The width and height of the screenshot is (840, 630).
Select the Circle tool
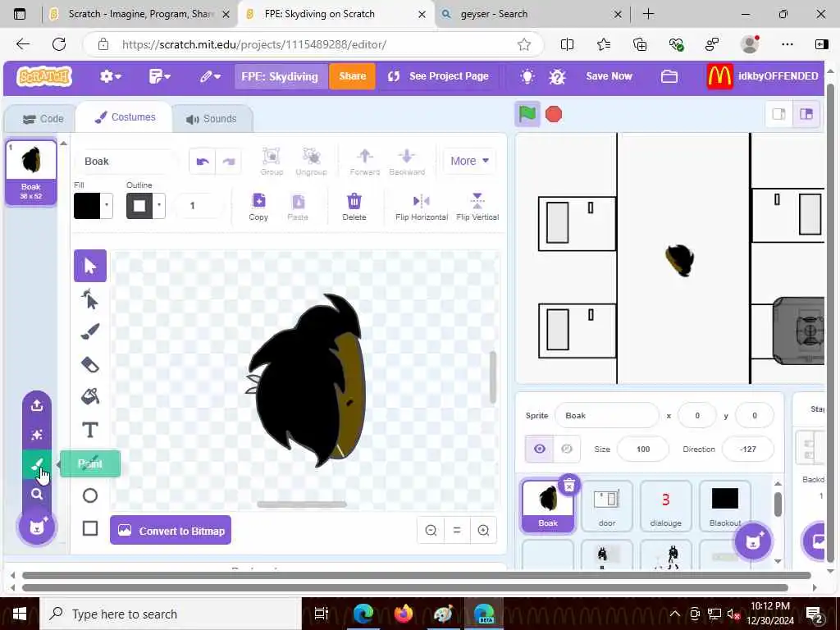point(90,495)
